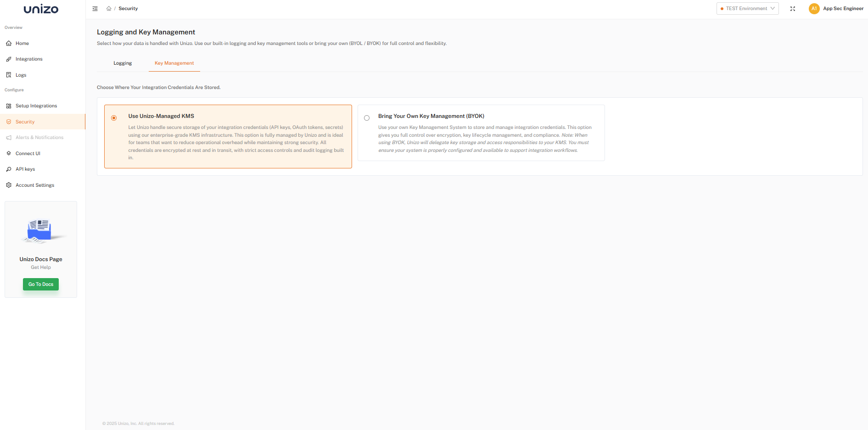Click the Security breadcrumb text
The height and width of the screenshot is (430, 868).
coord(128,9)
